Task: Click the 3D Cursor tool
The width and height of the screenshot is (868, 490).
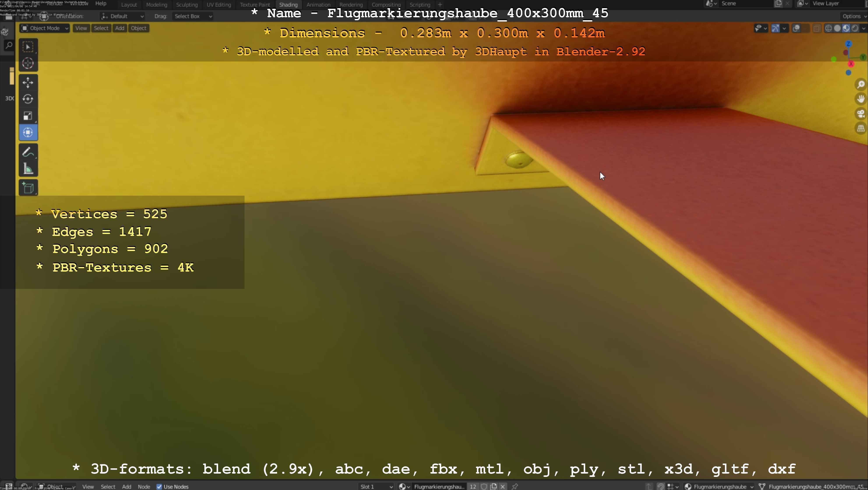Action: [28, 63]
